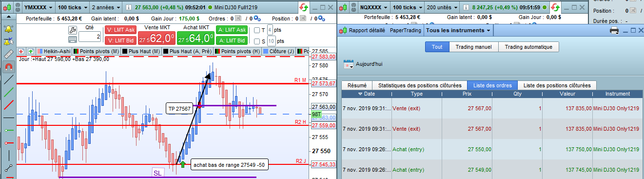The width and height of the screenshot is (644, 179).
Task: Click the alert bell icon in left toolbar
Action: 8,29
